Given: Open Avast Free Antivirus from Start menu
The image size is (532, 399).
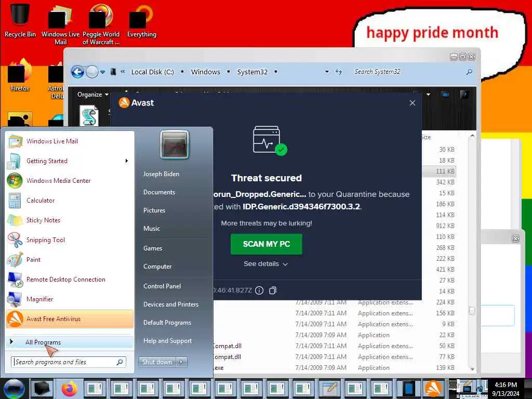Looking at the screenshot, I should [70, 319].
